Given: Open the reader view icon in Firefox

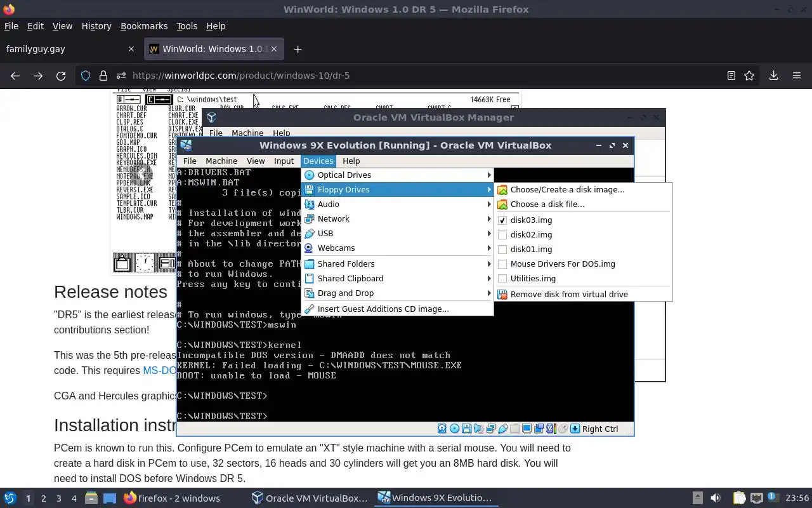Looking at the screenshot, I should pos(731,76).
